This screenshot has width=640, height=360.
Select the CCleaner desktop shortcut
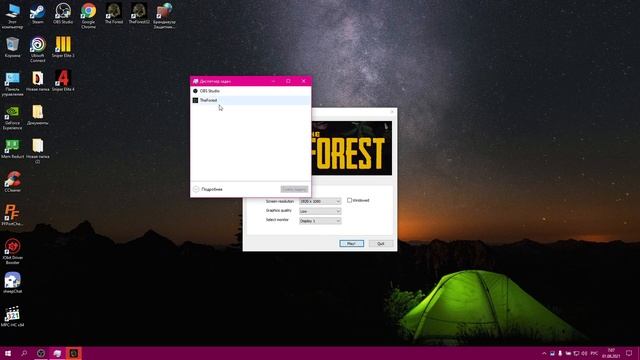pos(12,182)
